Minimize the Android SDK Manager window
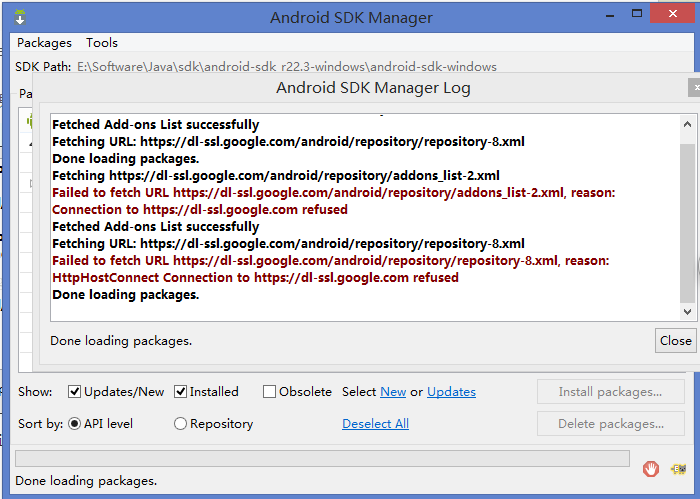700x499 pixels. click(x=610, y=15)
